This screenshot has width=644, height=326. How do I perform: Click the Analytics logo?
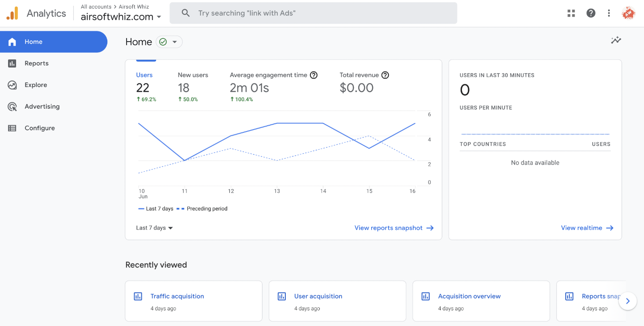13,13
